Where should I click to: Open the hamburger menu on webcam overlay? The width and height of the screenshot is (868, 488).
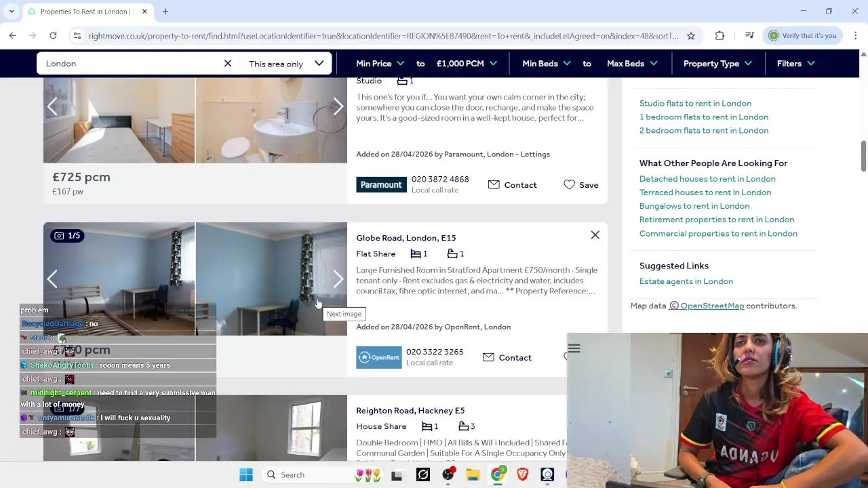574,349
